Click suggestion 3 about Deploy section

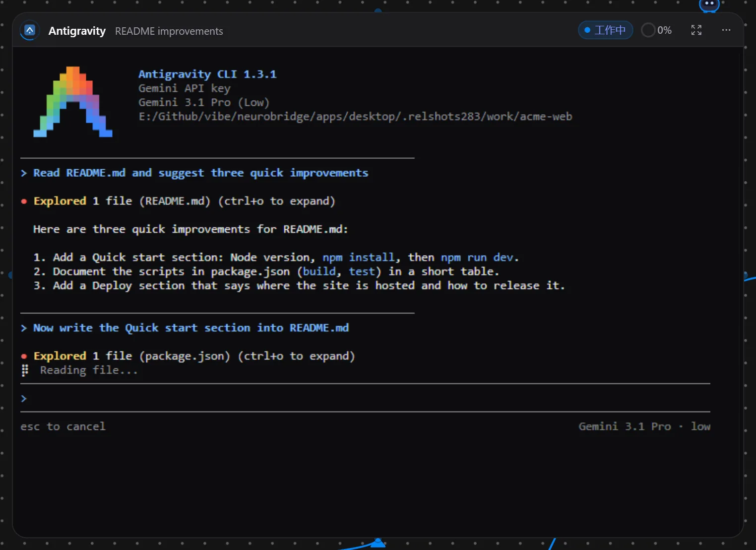pyautogui.click(x=299, y=285)
